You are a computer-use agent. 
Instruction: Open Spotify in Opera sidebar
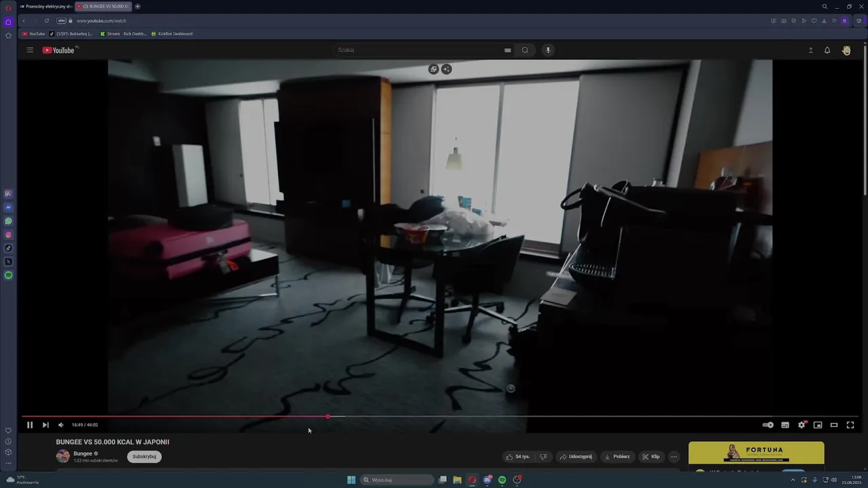coord(8,275)
